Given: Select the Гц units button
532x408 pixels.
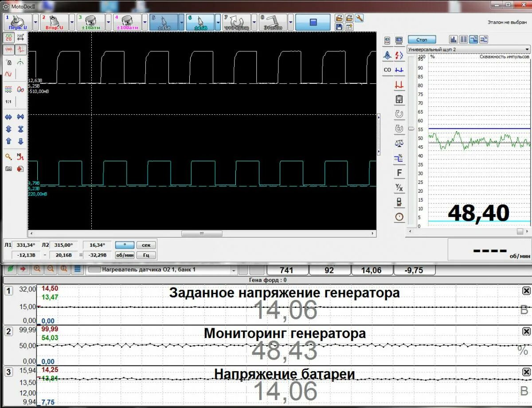Looking at the screenshot, I should (x=146, y=255).
